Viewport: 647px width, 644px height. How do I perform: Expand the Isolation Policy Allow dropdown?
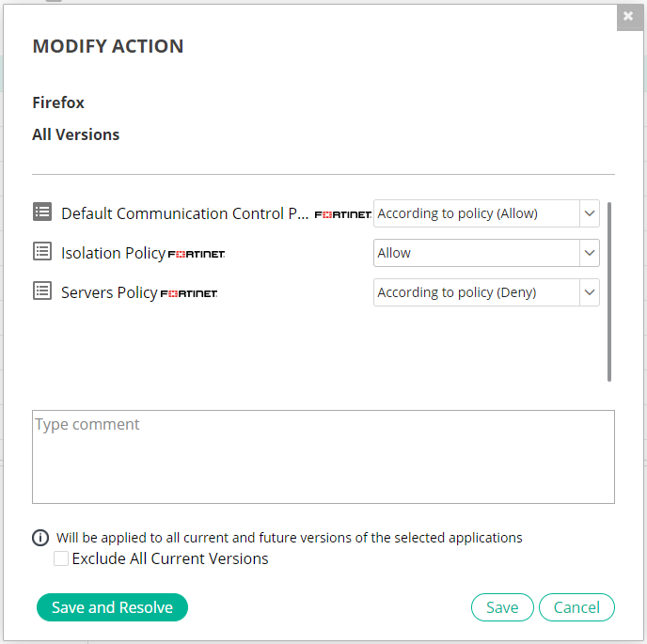click(x=486, y=253)
